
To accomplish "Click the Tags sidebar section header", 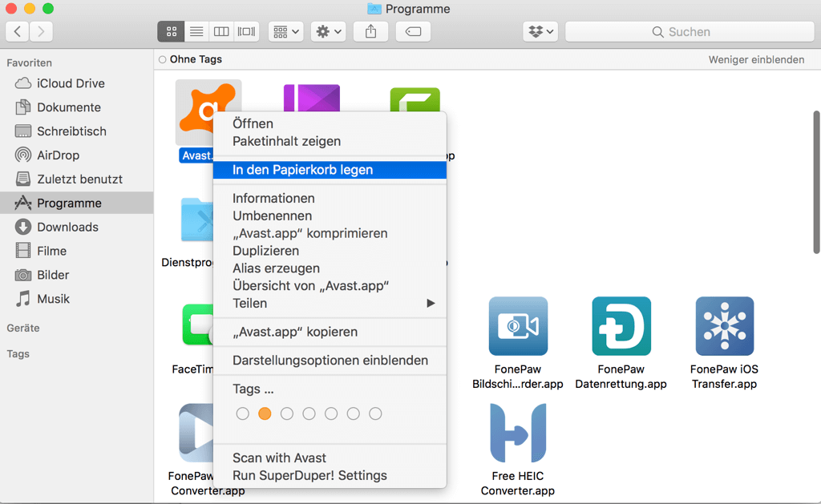I will click(18, 354).
